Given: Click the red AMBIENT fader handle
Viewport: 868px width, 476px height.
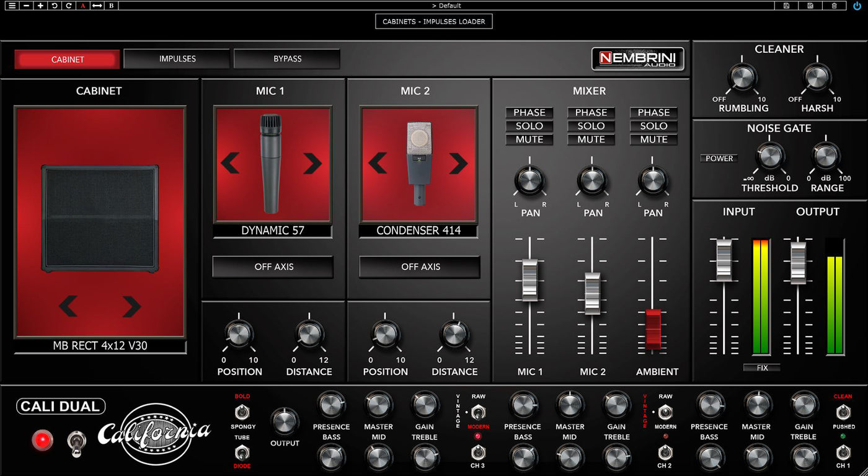Looking at the screenshot, I should 653,328.
